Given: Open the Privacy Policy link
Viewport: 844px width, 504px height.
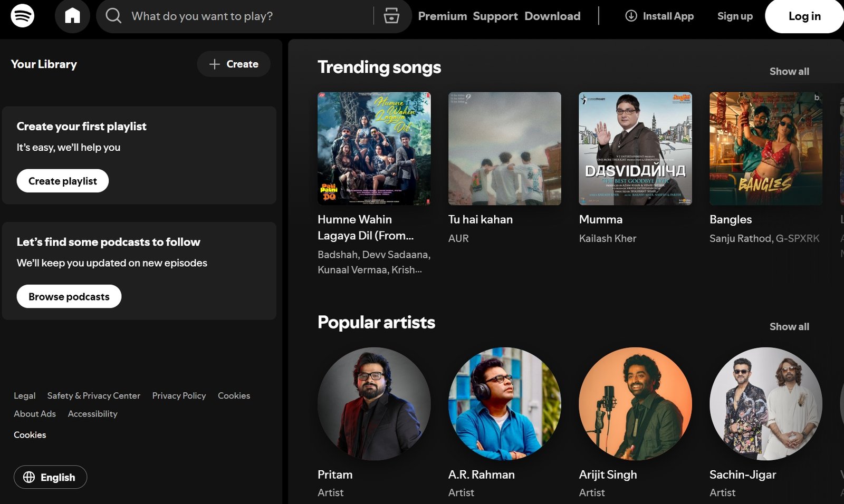Looking at the screenshot, I should coord(179,395).
